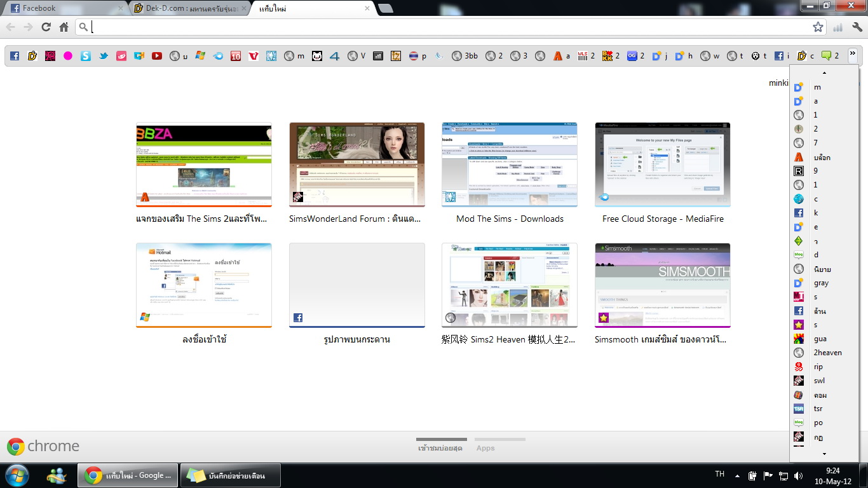The width and height of the screenshot is (868, 488).
Task: Open the 3bb bookmark
Action: coord(465,56)
